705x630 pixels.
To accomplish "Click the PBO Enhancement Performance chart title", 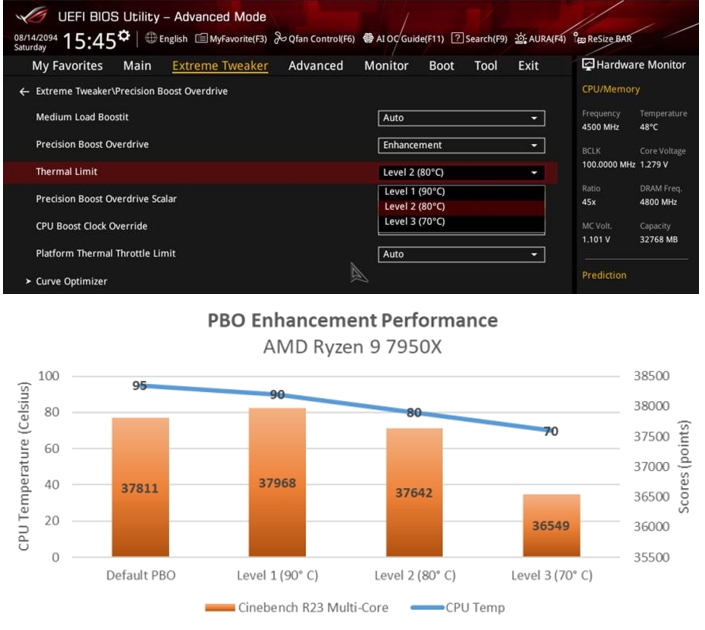I will tap(352, 321).
